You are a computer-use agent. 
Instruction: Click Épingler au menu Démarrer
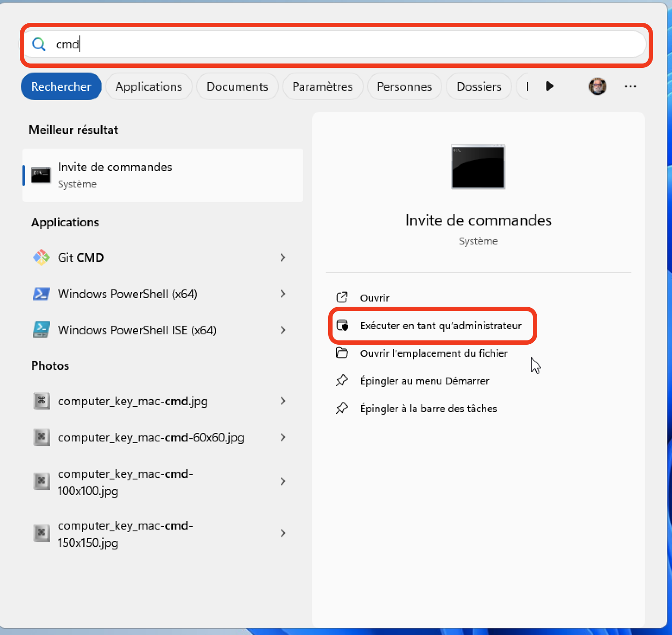coord(425,381)
